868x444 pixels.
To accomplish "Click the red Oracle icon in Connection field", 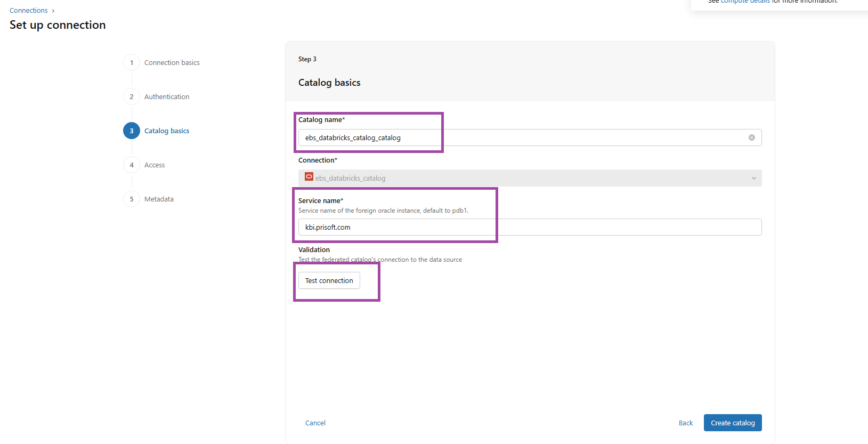I will click(309, 177).
